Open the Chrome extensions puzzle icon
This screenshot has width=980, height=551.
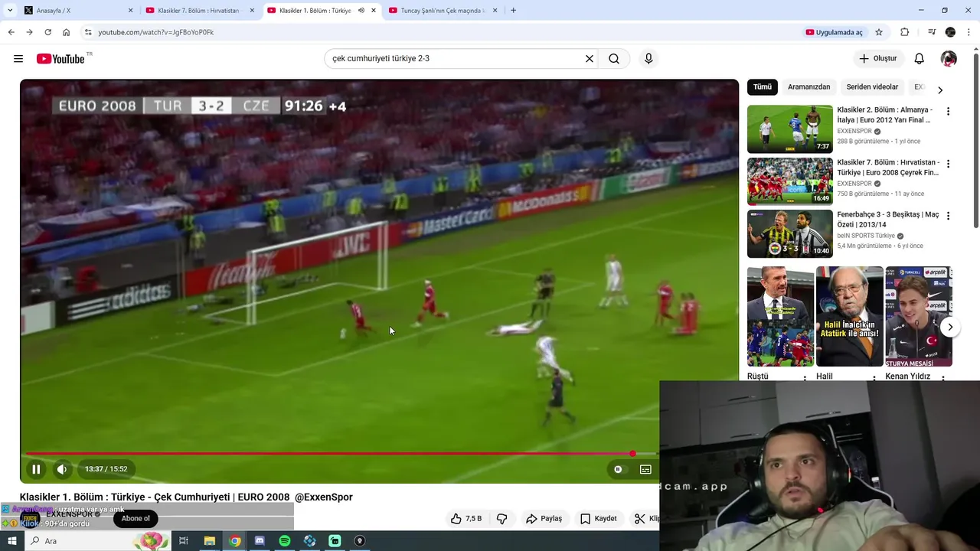pos(904,32)
